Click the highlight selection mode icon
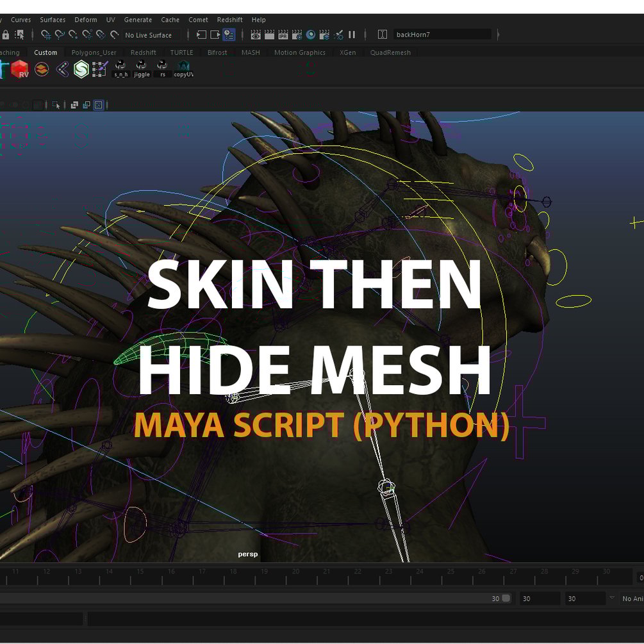644x644 pixels. click(19, 35)
